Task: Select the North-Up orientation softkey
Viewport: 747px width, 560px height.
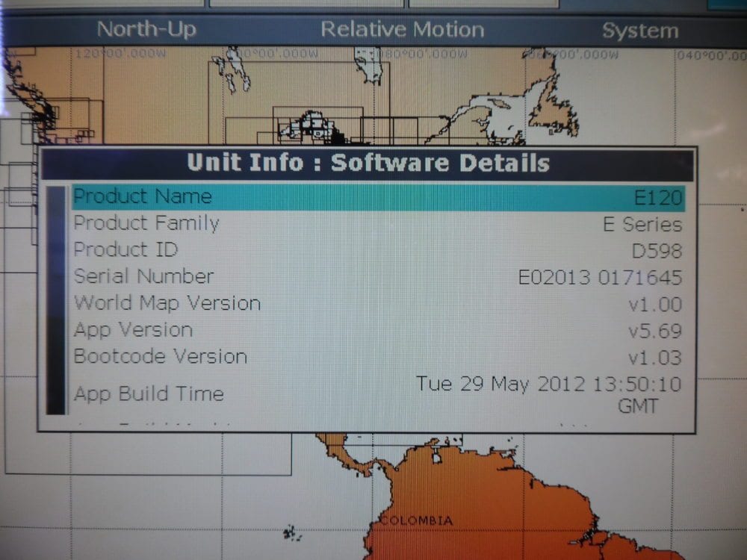Action: click(146, 30)
